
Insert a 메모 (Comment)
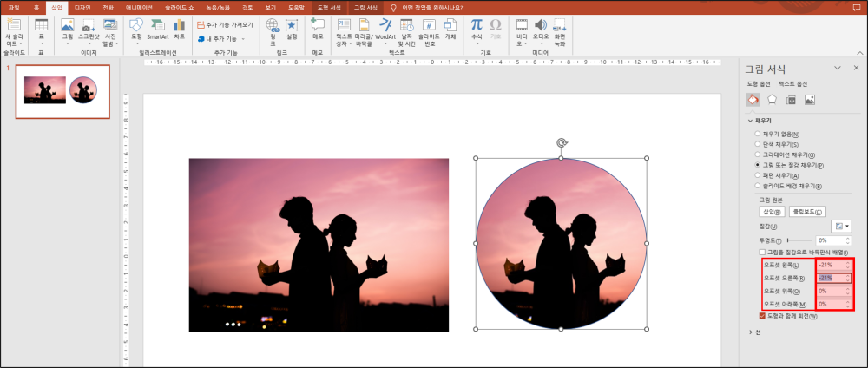[318, 25]
